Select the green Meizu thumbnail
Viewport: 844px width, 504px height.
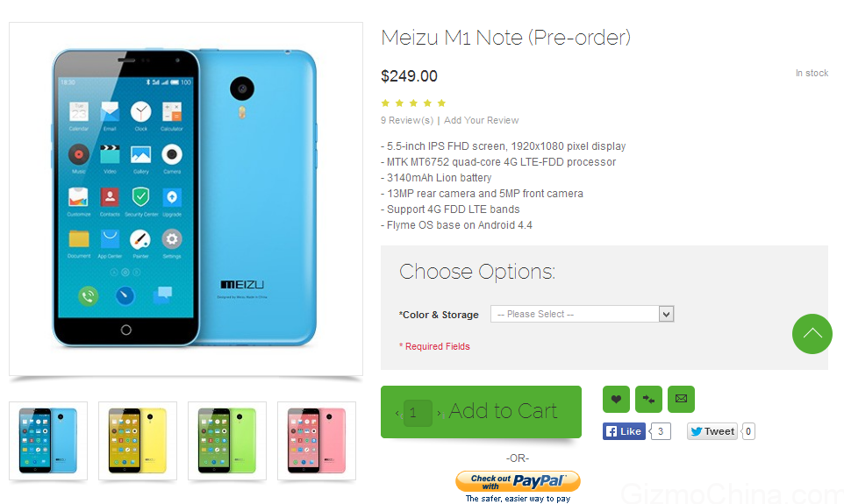(227, 441)
